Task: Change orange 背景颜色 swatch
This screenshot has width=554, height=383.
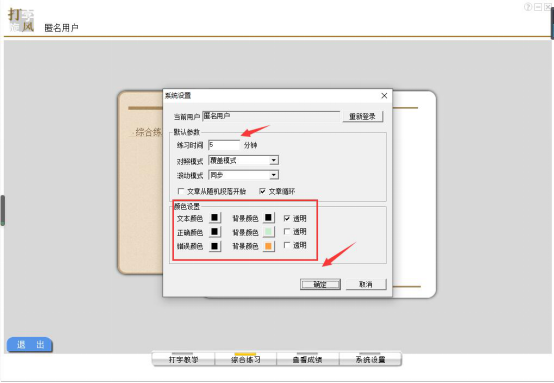Action: [x=269, y=246]
